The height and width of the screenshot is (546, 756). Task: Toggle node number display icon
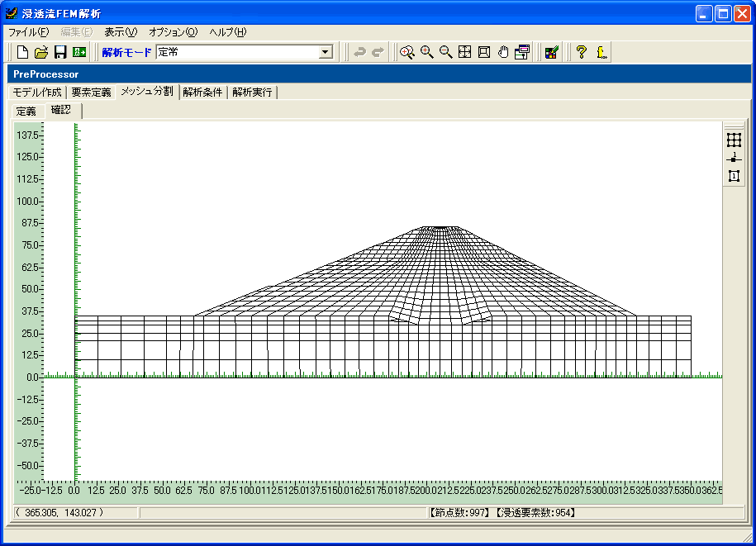pyautogui.click(x=734, y=158)
